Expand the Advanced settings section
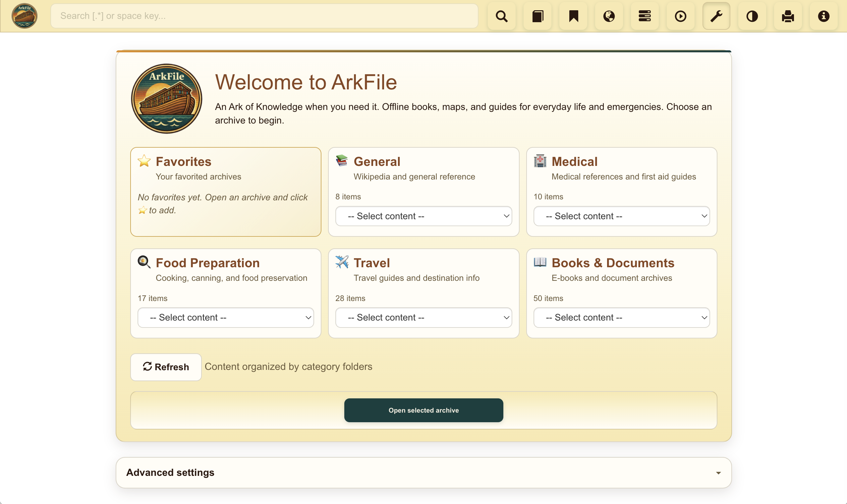 tap(423, 472)
